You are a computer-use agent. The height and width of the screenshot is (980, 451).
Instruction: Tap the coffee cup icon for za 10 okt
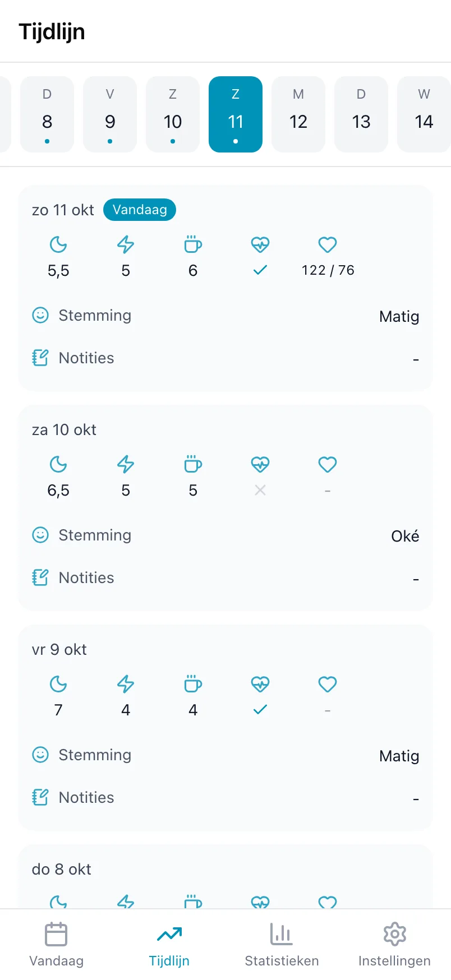tap(193, 464)
